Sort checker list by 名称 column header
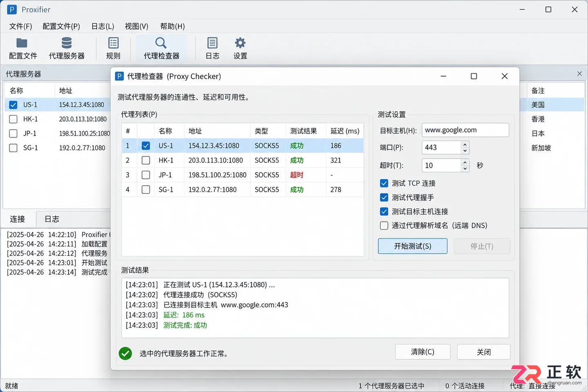Viewport: 588px width, 392px height. [x=169, y=131]
